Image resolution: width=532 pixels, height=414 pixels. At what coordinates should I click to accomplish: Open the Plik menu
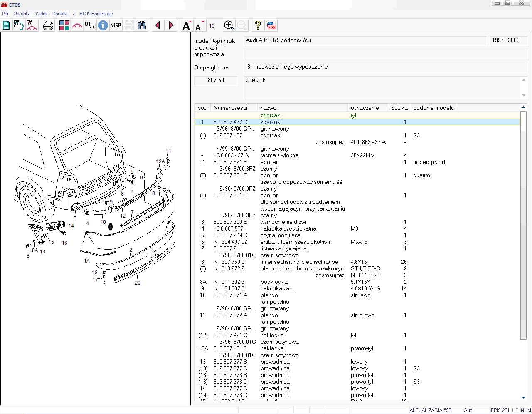coord(5,14)
